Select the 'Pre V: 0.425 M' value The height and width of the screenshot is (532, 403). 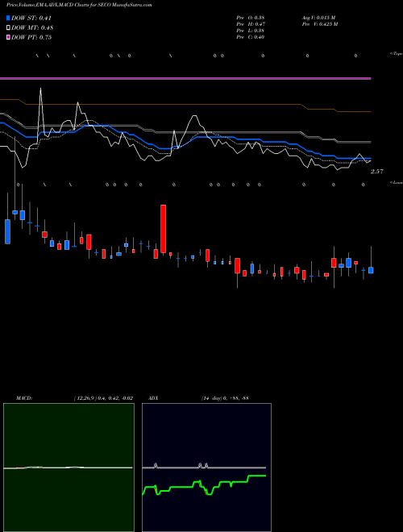click(x=320, y=24)
